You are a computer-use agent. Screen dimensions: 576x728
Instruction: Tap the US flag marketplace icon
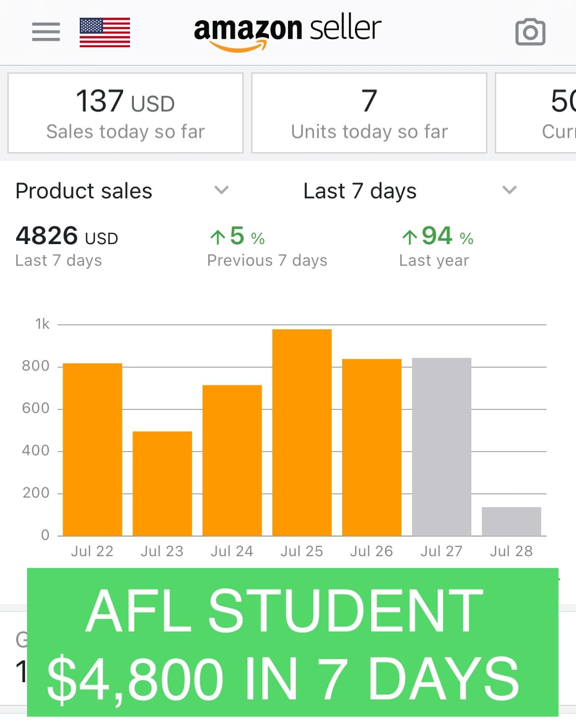point(105,32)
